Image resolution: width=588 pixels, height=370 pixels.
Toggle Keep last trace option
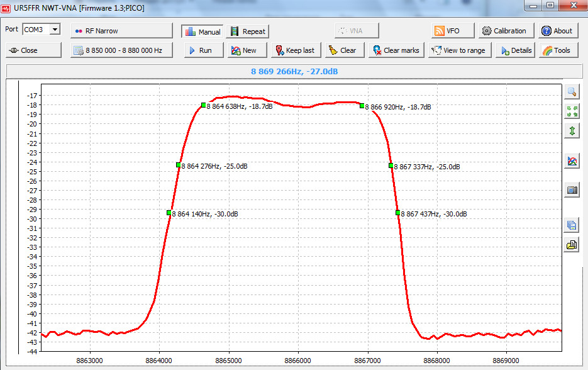pos(294,50)
